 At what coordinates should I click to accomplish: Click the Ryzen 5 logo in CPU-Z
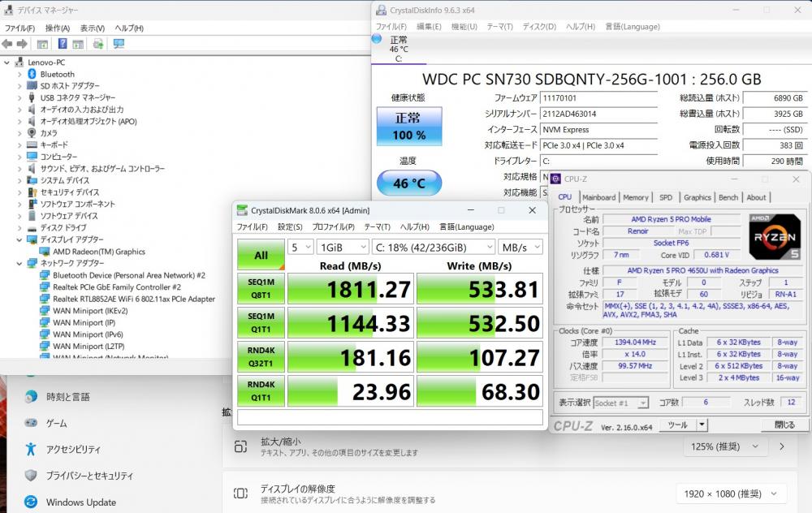775,236
